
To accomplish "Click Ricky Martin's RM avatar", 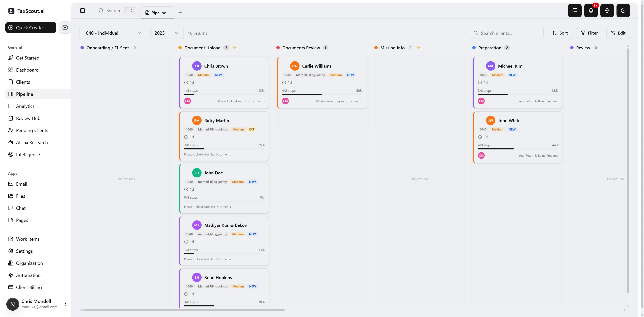I will [197, 120].
